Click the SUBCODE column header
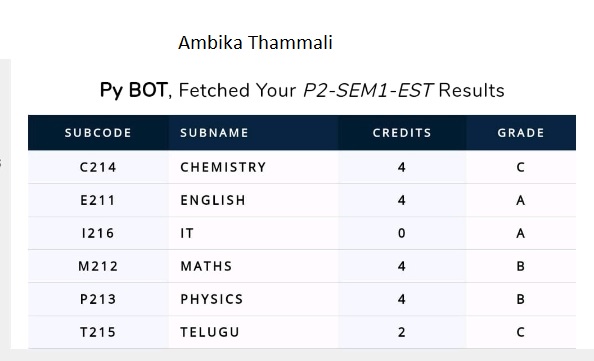Viewport: 594px width, 361px height. pyautogui.click(x=98, y=133)
